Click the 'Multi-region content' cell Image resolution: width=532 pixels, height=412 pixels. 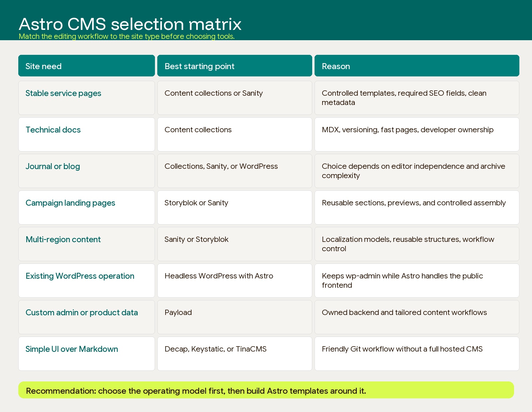[x=86, y=244]
